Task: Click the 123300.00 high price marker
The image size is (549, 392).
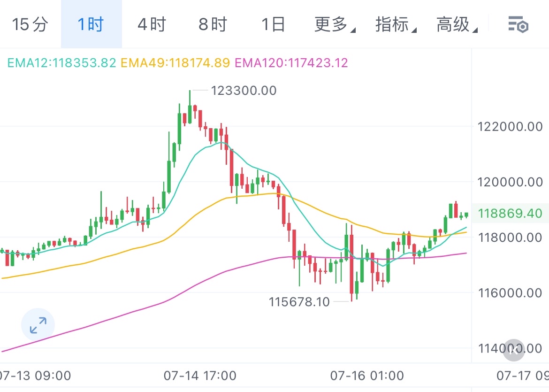Action: 244,90
